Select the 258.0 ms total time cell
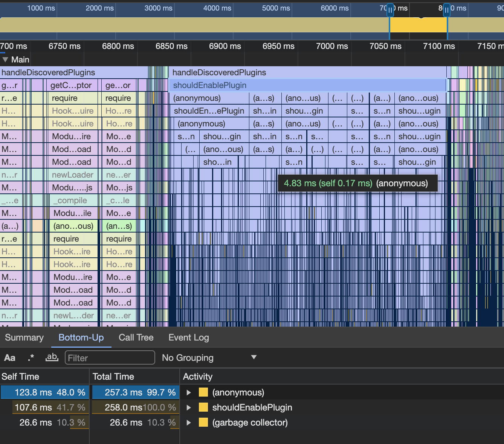This screenshot has height=444, width=504. pos(135,408)
